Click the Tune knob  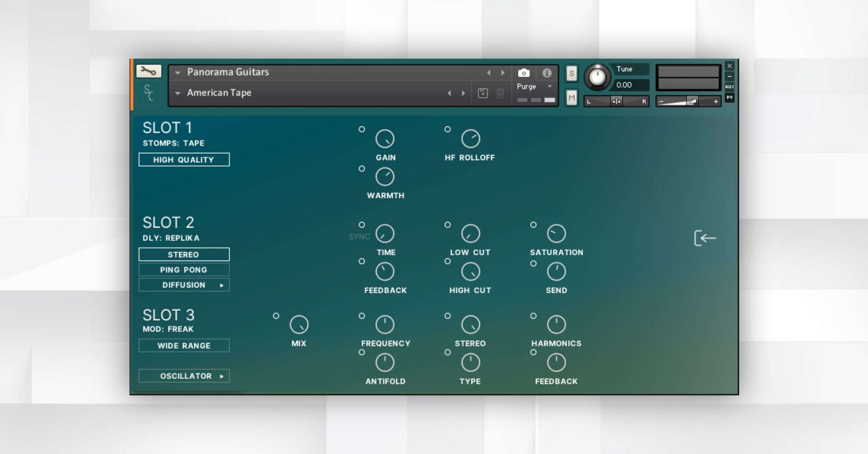click(597, 77)
